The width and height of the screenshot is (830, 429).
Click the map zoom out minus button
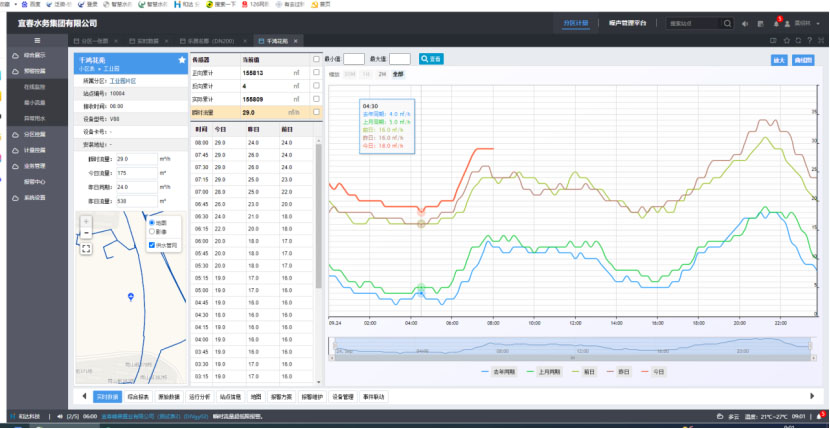tap(87, 233)
